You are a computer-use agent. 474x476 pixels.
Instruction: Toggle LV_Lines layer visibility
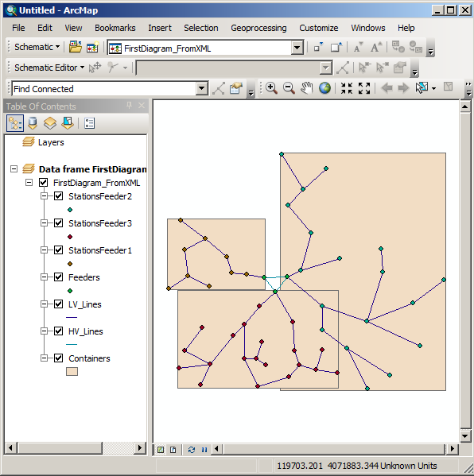click(x=58, y=304)
